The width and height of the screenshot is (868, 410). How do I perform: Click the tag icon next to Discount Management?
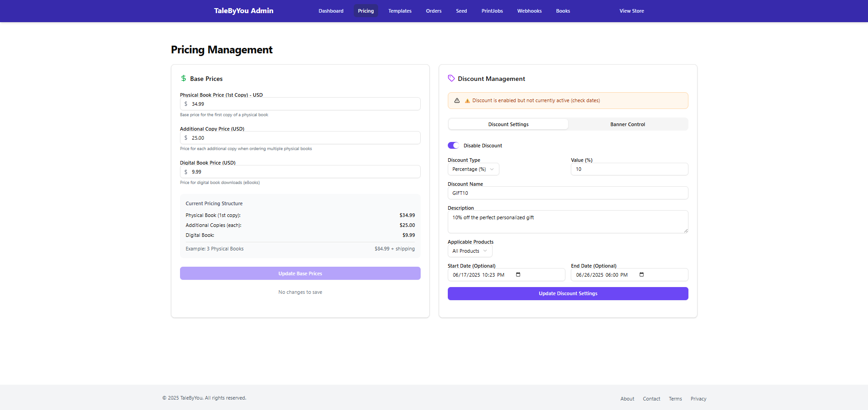tap(451, 78)
